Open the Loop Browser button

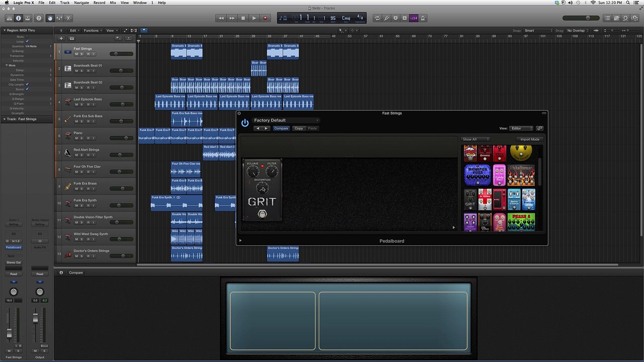click(625, 18)
